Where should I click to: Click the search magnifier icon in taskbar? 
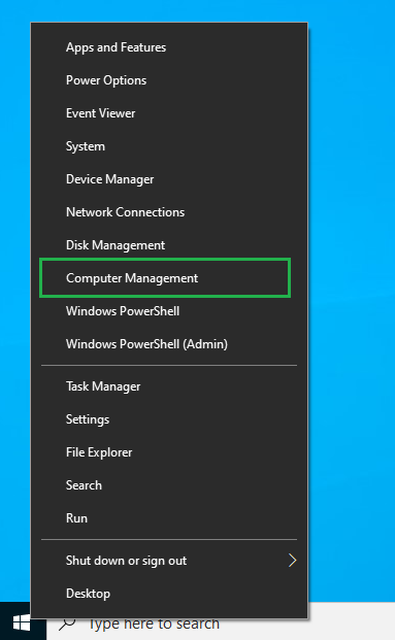click(x=67, y=624)
